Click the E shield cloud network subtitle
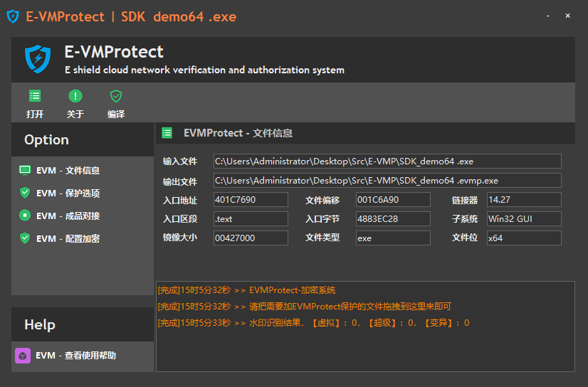 pos(204,70)
